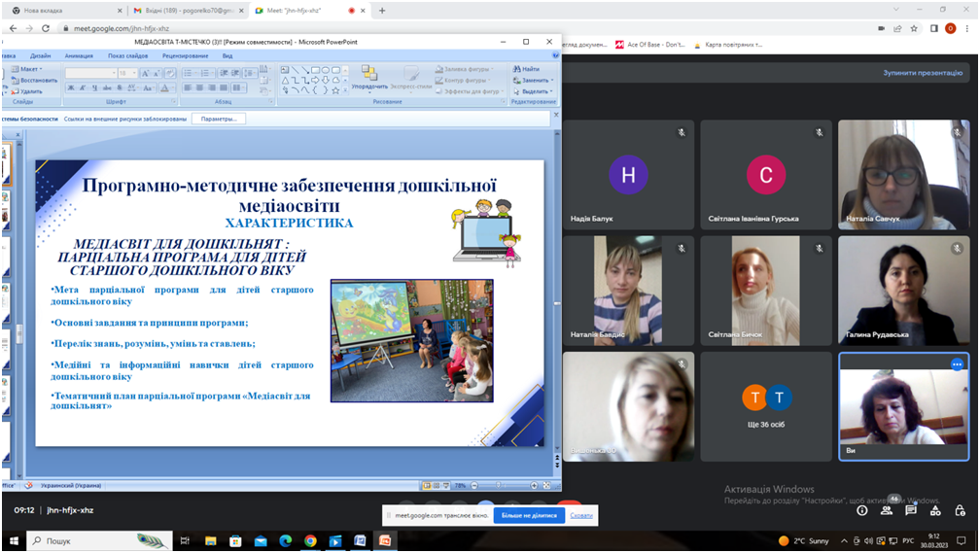Open more options on your own video tile
This screenshot has height=553, width=980.
957,364
